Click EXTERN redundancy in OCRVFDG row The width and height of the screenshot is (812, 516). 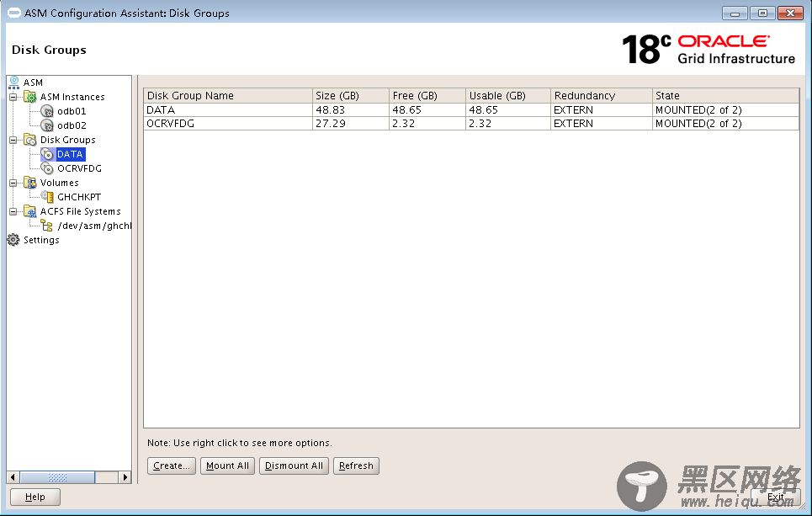[x=602, y=123]
